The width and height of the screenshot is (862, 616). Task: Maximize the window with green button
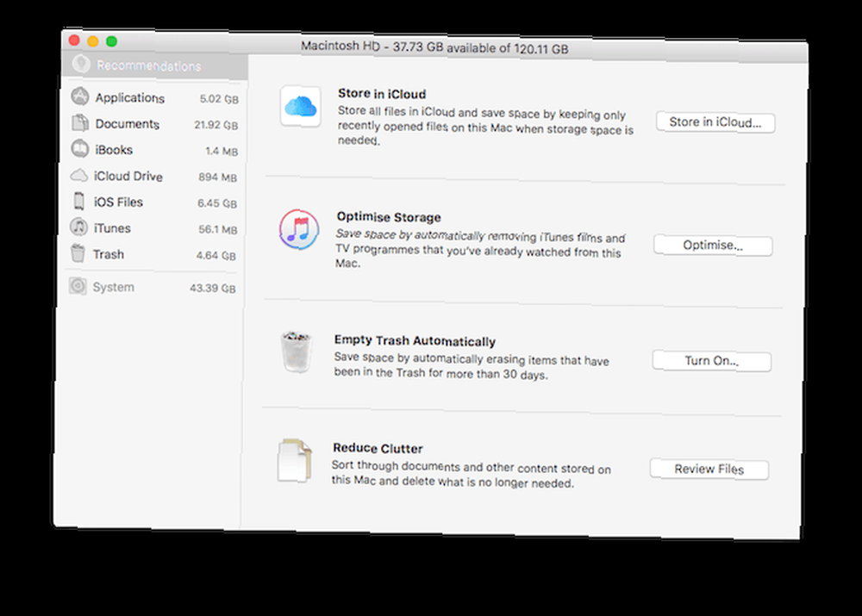[111, 40]
